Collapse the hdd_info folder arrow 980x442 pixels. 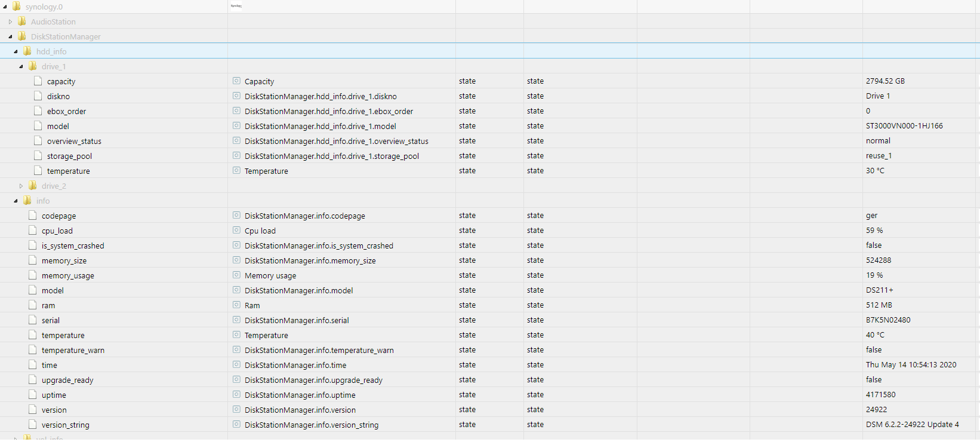coord(16,51)
